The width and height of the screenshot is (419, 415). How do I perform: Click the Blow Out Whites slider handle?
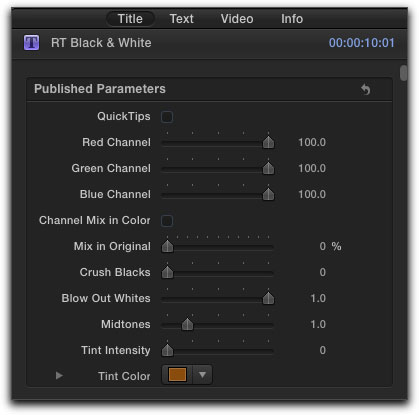[268, 298]
